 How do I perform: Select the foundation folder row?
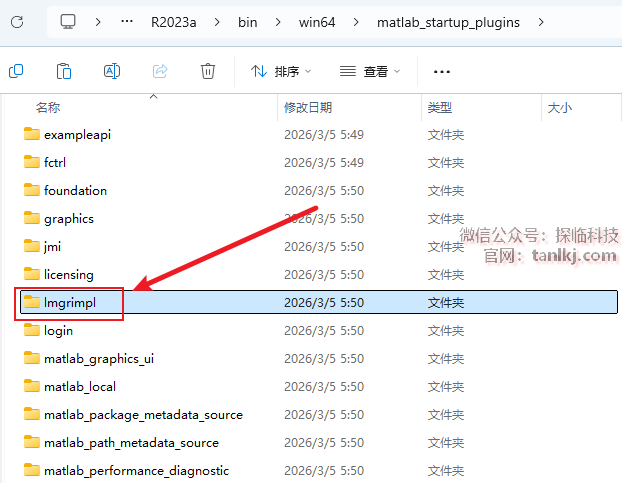click(x=75, y=190)
